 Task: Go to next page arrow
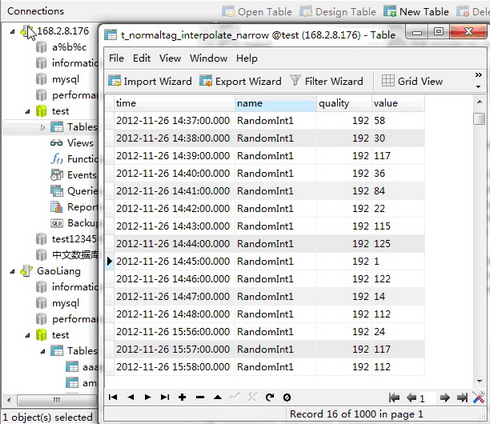(444, 397)
